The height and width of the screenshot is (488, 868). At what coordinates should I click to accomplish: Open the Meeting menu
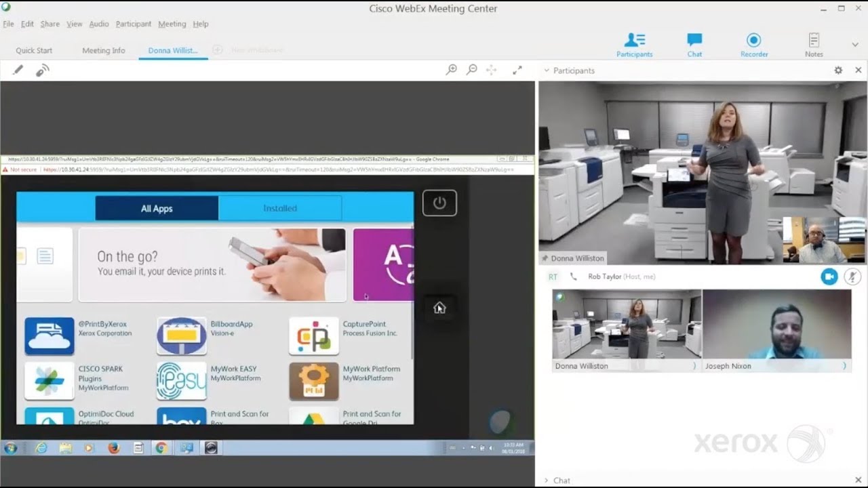tap(172, 24)
